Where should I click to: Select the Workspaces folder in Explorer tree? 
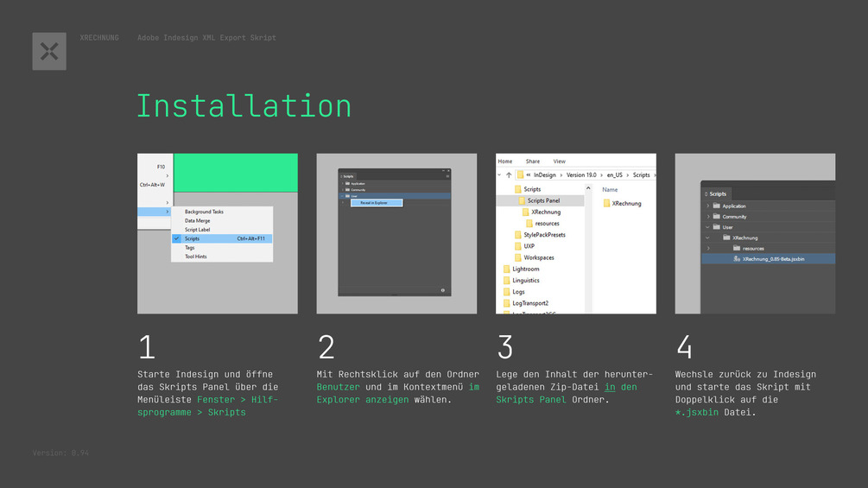pos(535,257)
